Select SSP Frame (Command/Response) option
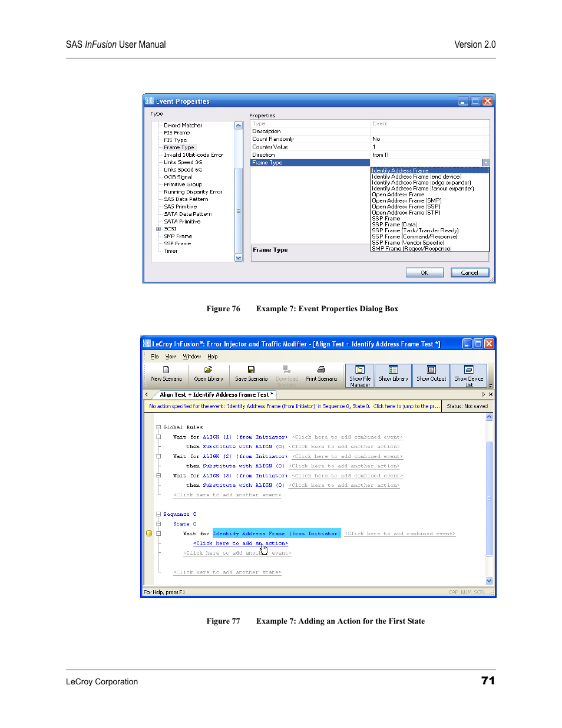The image size is (562, 728). click(x=415, y=236)
